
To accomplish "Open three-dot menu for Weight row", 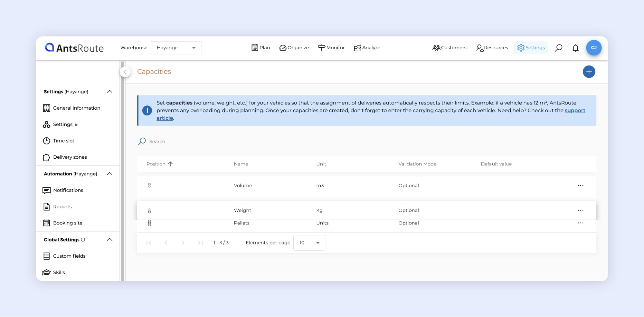I will pyautogui.click(x=580, y=210).
